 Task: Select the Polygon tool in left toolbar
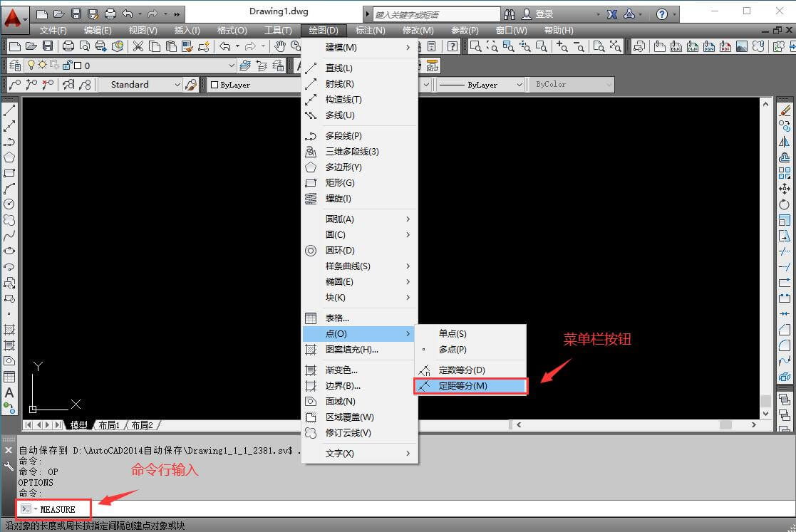tap(9, 157)
